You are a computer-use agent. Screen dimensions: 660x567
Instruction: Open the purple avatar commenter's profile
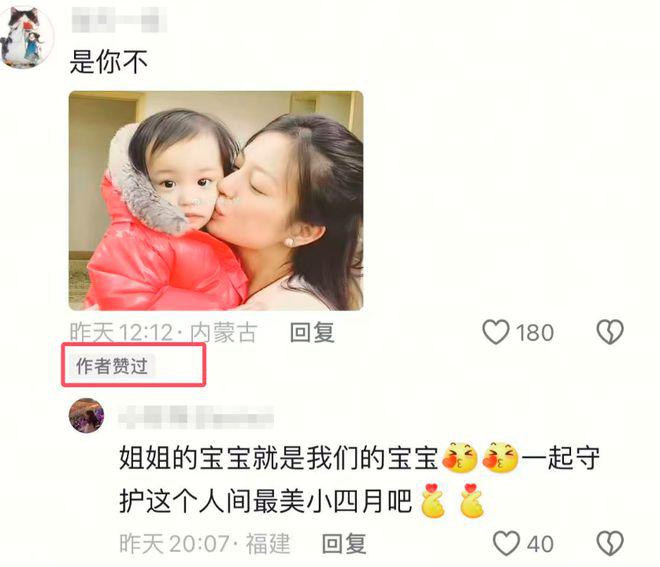86,415
